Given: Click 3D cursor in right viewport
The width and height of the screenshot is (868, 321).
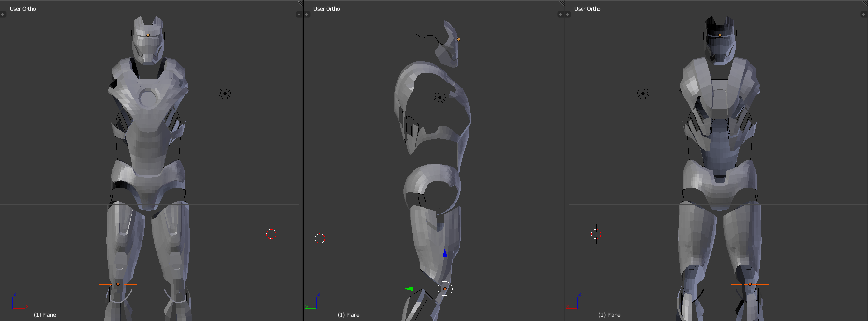Looking at the screenshot, I should pos(596,234).
